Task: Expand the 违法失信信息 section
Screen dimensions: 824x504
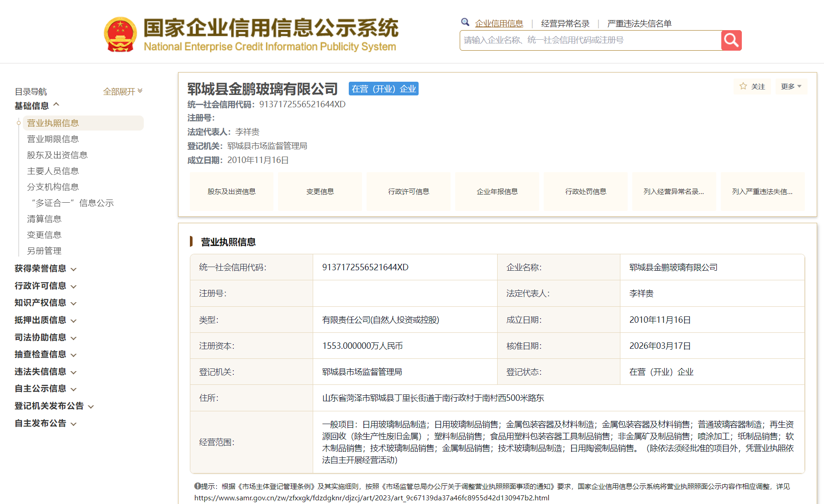Action: 45,372
